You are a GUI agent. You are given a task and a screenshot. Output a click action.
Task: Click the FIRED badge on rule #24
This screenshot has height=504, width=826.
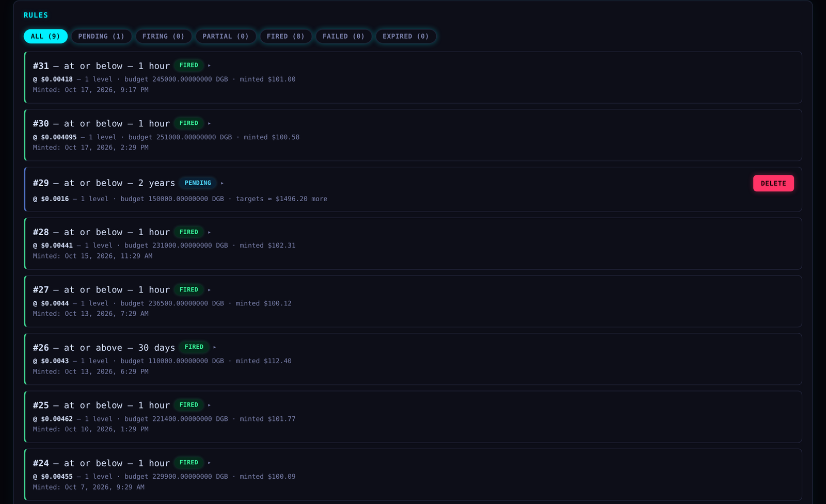coord(188,463)
